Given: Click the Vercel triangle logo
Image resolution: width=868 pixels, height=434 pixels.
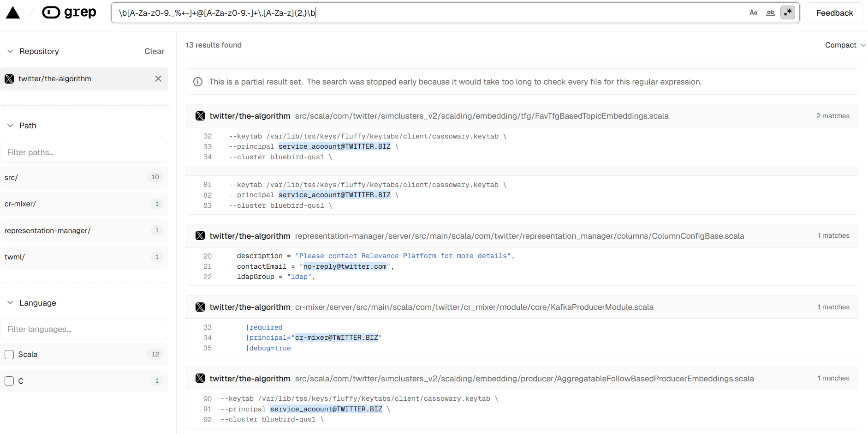Looking at the screenshot, I should pos(13,13).
